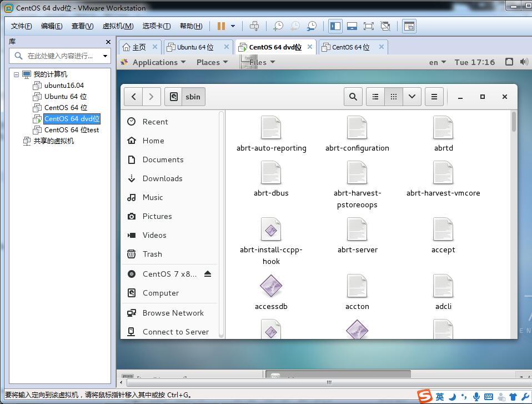
Task: Eject the CentOS 7 x8... disc
Action: [208, 273]
